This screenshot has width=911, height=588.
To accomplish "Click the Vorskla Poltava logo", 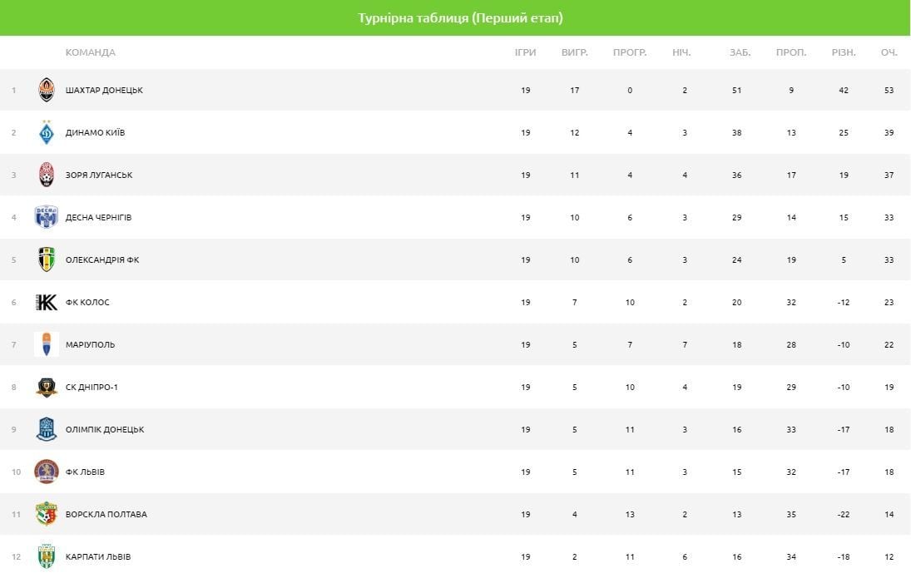I will tap(47, 514).
